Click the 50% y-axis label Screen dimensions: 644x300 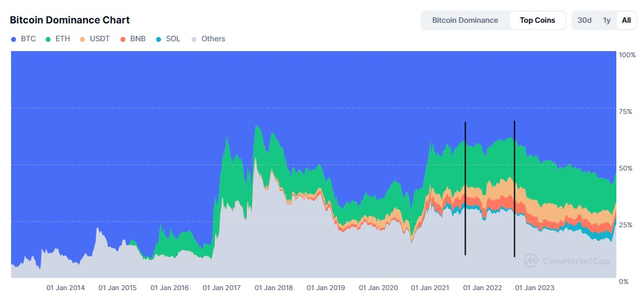(x=626, y=168)
